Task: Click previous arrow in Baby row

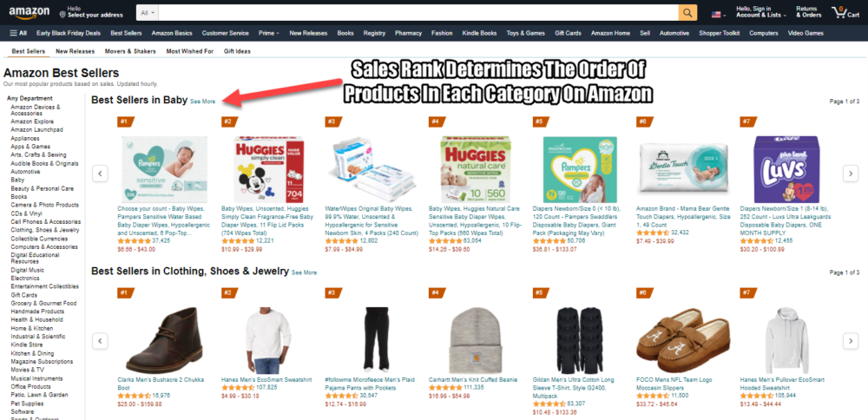Action: 100,174
